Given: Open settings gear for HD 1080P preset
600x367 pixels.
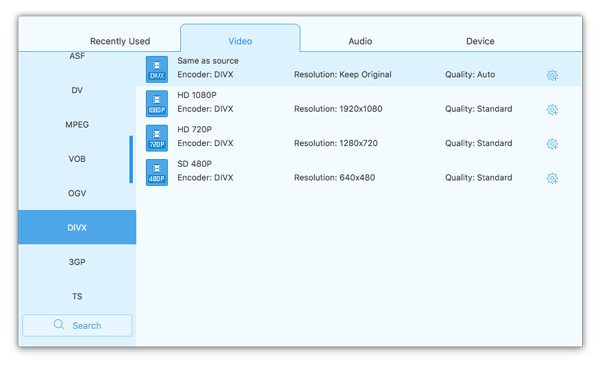Looking at the screenshot, I should pyautogui.click(x=552, y=109).
